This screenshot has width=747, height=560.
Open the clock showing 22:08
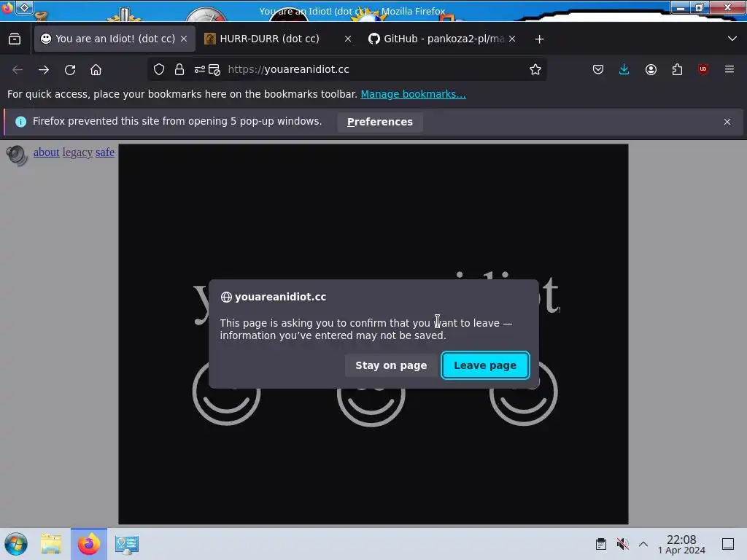click(x=681, y=544)
